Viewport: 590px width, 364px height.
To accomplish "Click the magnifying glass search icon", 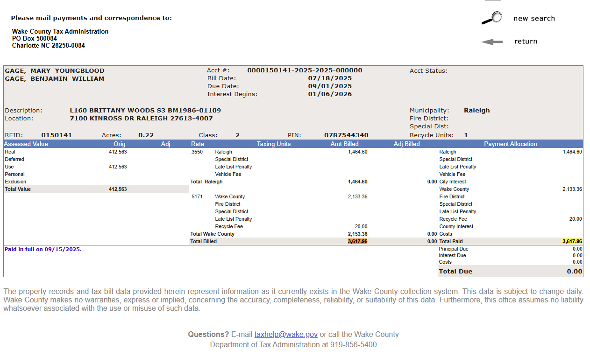I will click(491, 18).
